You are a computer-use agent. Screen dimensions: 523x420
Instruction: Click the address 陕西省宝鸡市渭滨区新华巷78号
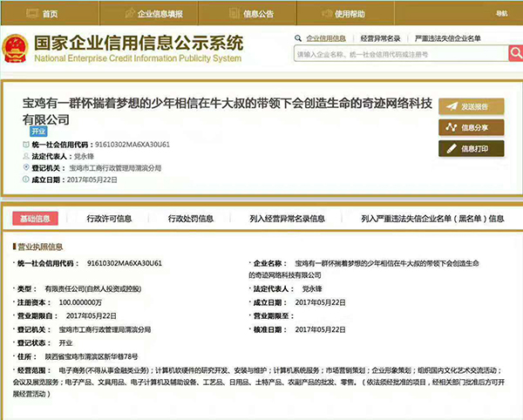92,356
